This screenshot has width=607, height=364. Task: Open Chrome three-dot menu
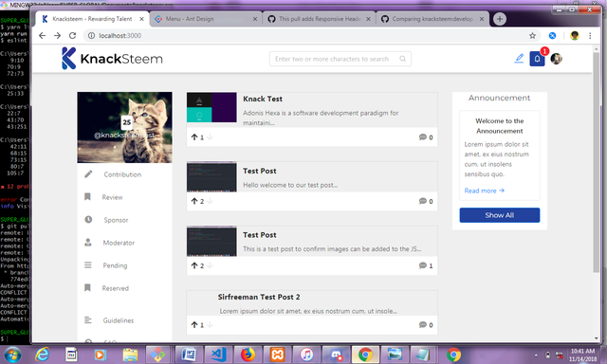(x=590, y=36)
